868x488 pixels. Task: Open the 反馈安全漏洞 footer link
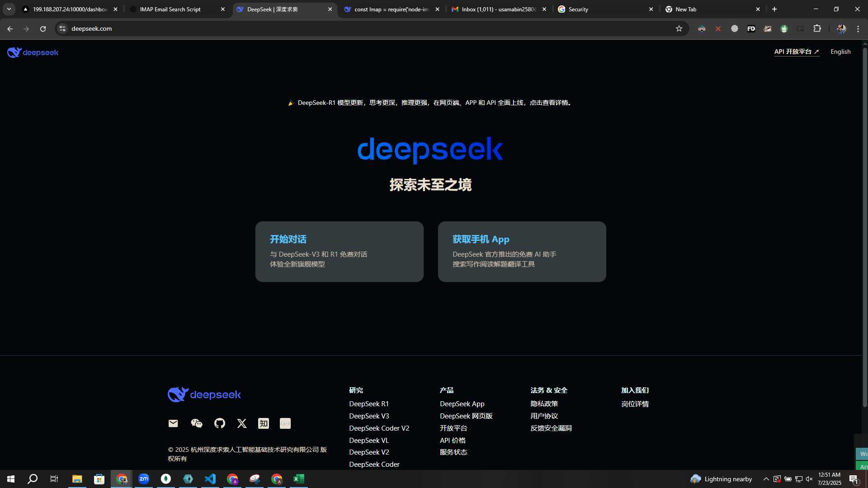(x=551, y=428)
